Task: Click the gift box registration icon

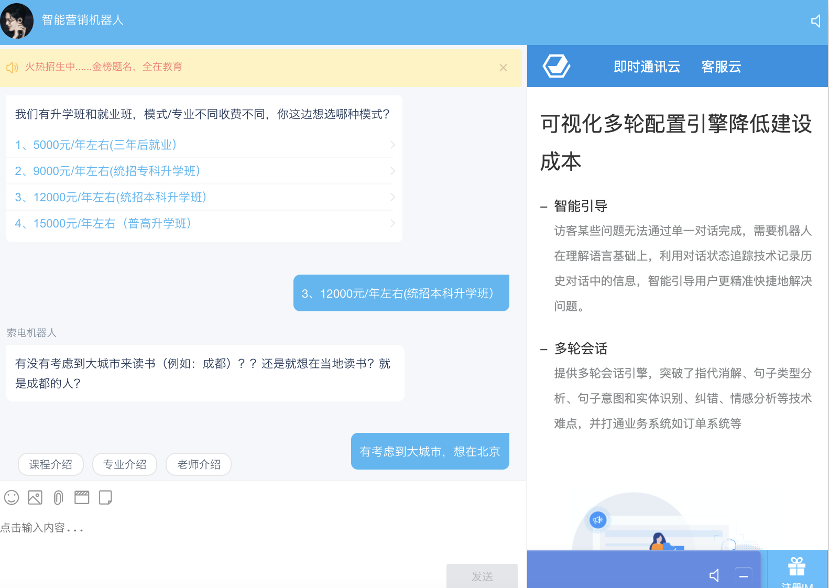Action: (796, 566)
